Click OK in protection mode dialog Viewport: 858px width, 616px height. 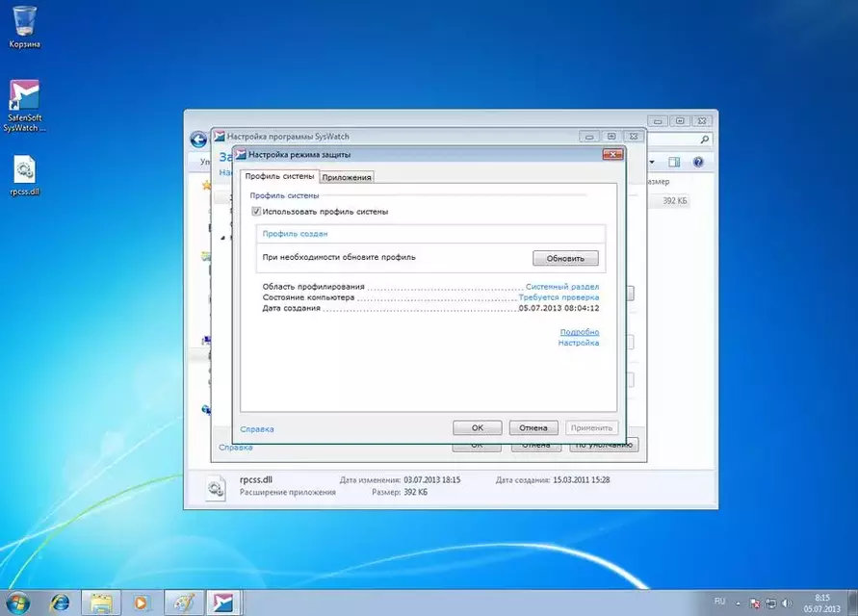(478, 427)
